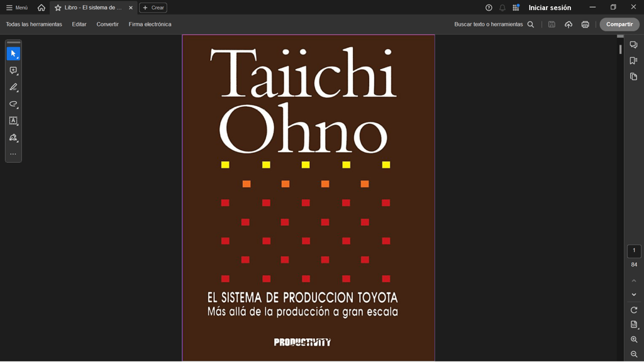Go to previous page up chevron
Screen dimensions: 644x362
pyautogui.click(x=634, y=281)
